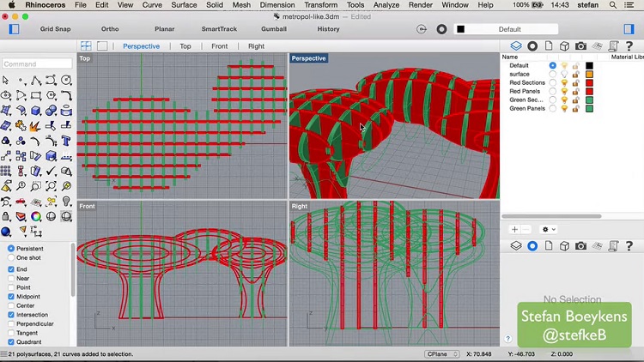Uncheck the Intersection object snap

click(x=11, y=315)
